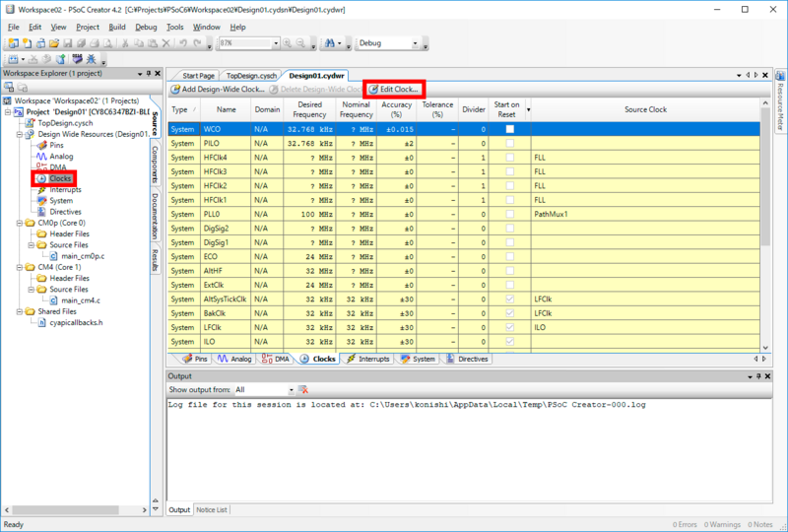788x532 pixels.
Task: Click the Print Preview toolbar icon
Action: point(107,43)
